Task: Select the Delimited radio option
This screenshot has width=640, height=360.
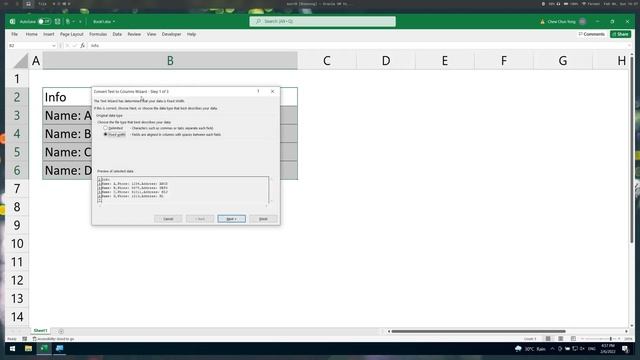Action: click(x=105, y=128)
